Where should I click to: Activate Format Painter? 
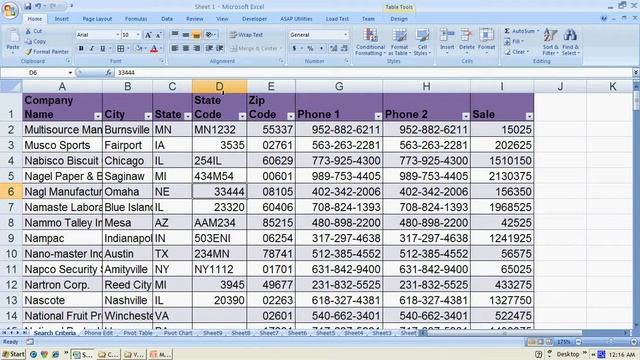(x=47, y=52)
